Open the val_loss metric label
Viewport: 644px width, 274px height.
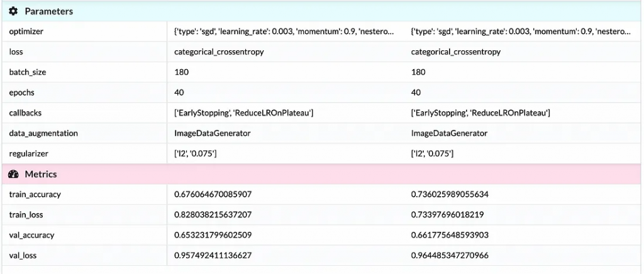tap(23, 256)
